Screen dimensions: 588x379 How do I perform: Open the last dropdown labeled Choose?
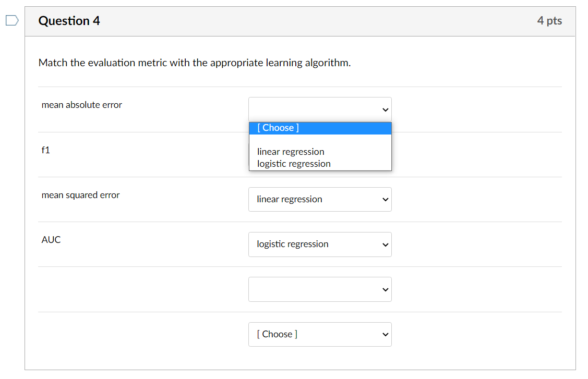tap(319, 334)
